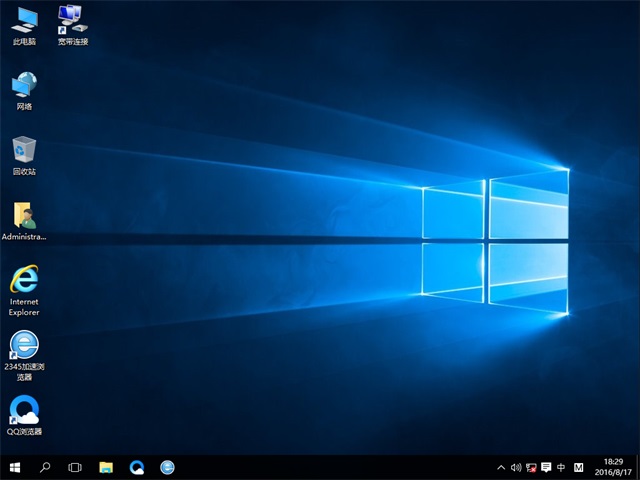The height and width of the screenshot is (480, 640).
Task: Expand the hidden system tray icons
Action: tap(501, 467)
